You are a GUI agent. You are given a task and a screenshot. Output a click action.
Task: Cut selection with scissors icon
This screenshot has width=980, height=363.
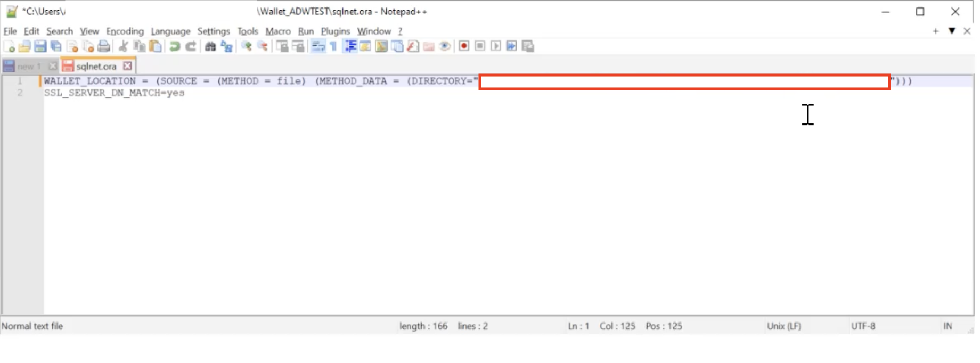coord(123,46)
